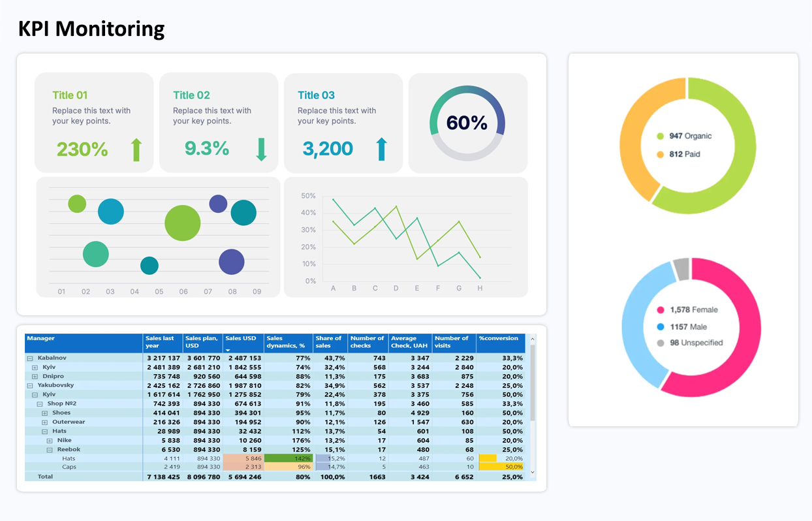Expand the Dnipro row in the table
The height and width of the screenshot is (521, 812).
pyautogui.click(x=35, y=377)
